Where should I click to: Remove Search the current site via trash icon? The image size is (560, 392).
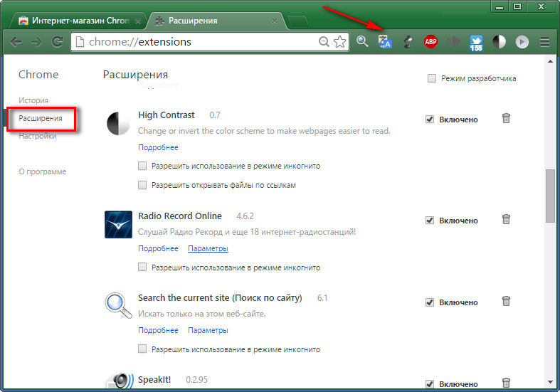tap(506, 301)
